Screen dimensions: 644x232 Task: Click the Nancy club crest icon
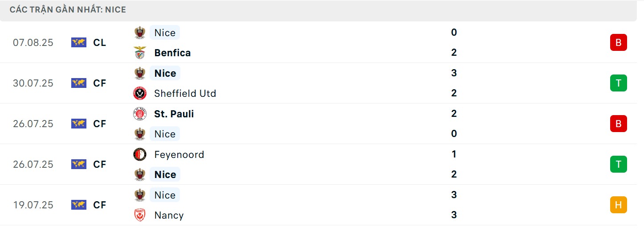(140, 215)
